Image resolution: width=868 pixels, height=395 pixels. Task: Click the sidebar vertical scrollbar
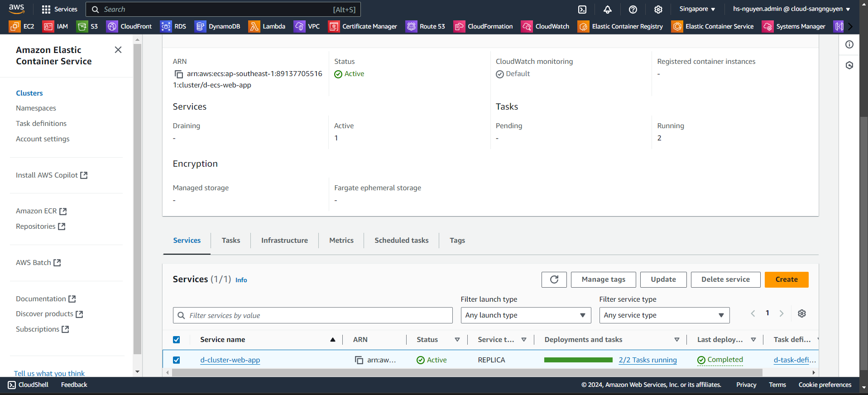(138, 199)
